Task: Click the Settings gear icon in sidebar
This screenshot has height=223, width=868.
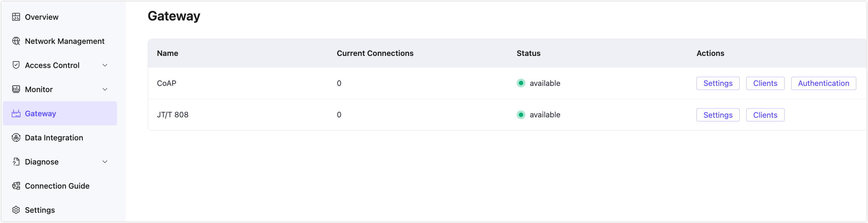Action: pos(16,210)
